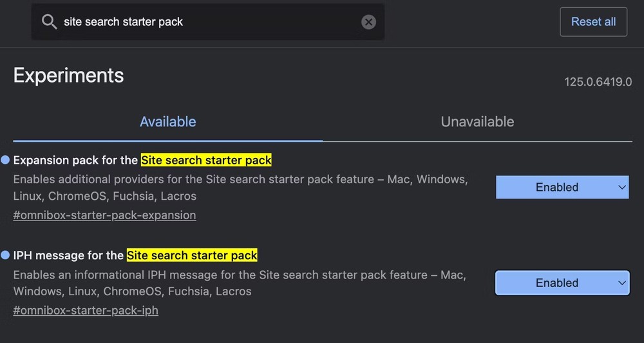Image resolution: width=644 pixels, height=343 pixels.
Task: Click chevron arrow on Expansion pack dropdown
Action: (x=621, y=187)
